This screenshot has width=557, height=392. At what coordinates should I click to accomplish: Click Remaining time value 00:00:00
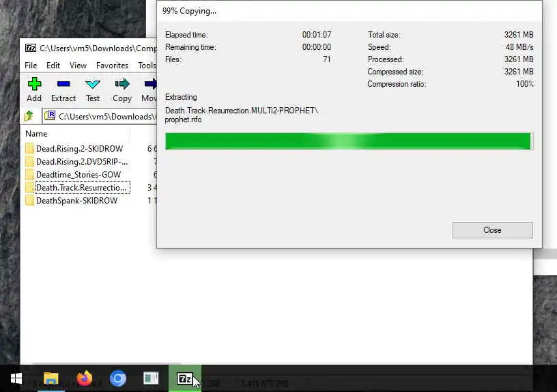tap(317, 47)
